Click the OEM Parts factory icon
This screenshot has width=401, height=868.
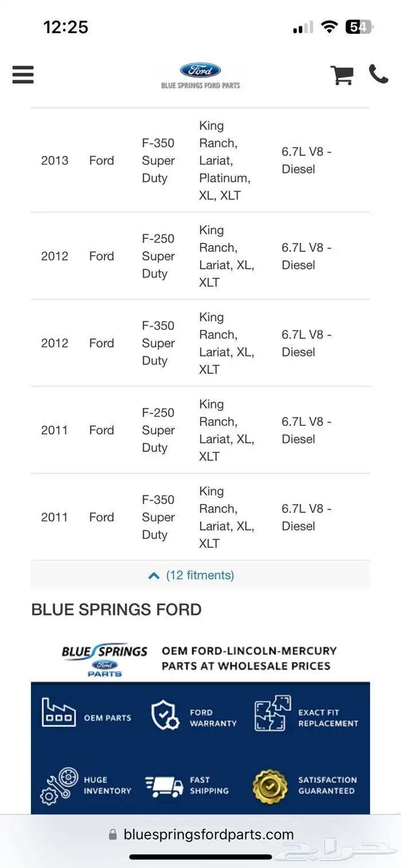click(58, 712)
